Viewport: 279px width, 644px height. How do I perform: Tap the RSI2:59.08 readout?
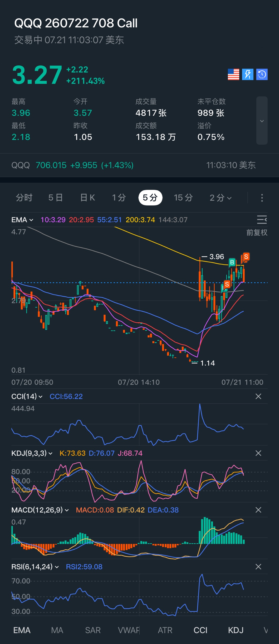[84, 567]
